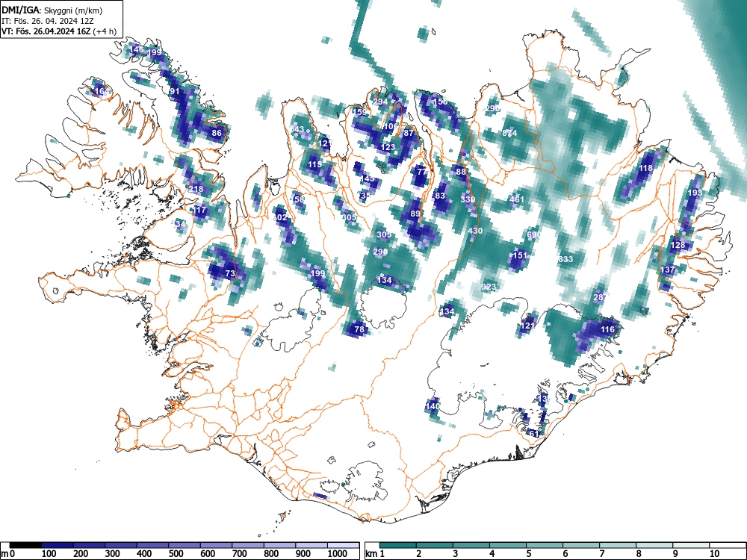This screenshot has height=560, width=747.
Task: Click the visibility value 116 on the map
Action: click(607, 329)
